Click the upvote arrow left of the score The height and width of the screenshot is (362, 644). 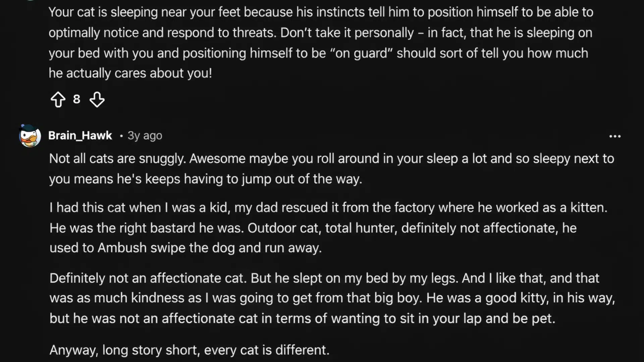[x=58, y=100]
